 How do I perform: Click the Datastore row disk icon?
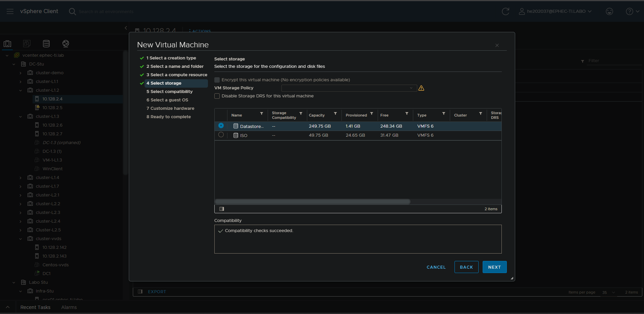point(236,126)
